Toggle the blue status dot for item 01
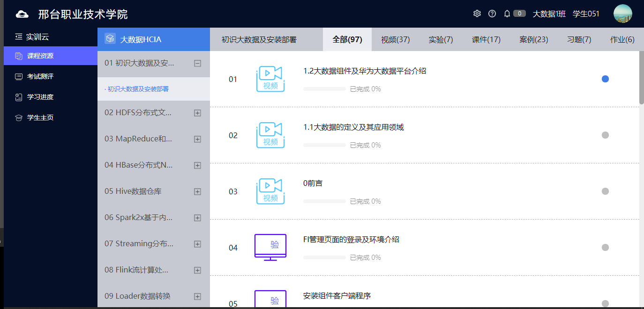Viewport: 644px width, 309px height. coord(605,79)
